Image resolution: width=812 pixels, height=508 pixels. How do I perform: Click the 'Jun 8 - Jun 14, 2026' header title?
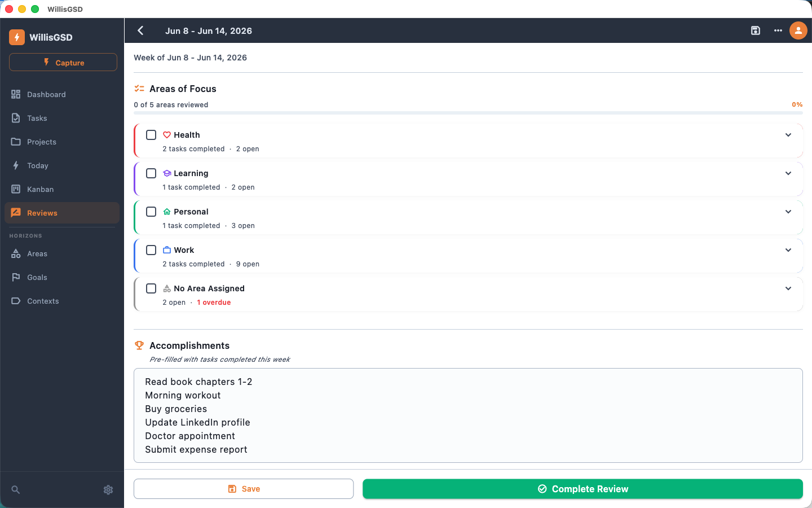click(x=209, y=31)
